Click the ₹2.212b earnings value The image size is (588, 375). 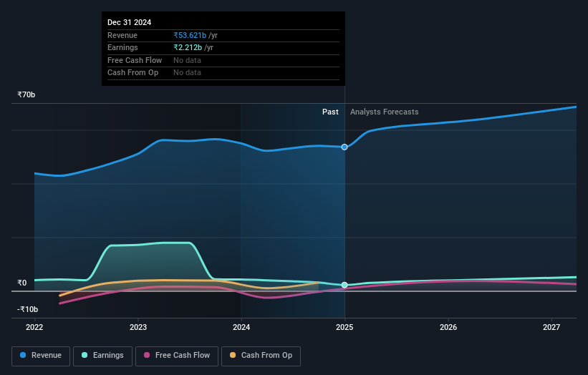pos(188,47)
